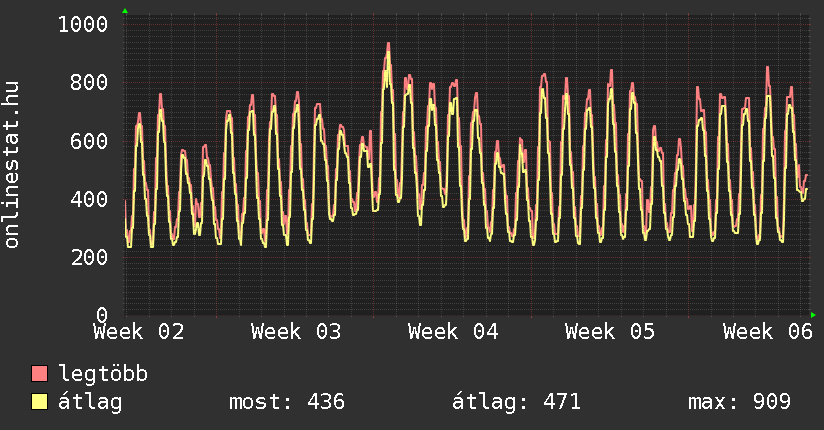The height and width of the screenshot is (430, 824).
Task: Select the Week 05 axis label
Action: click(x=610, y=331)
